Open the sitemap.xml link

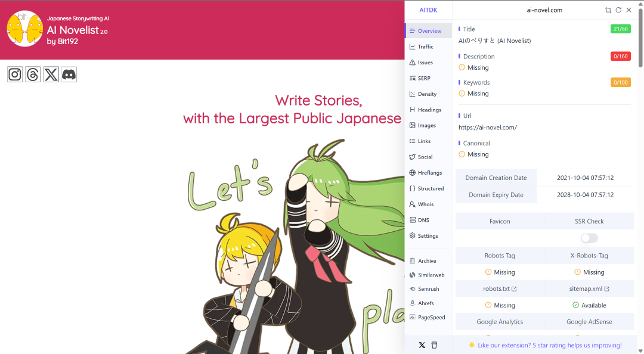(x=589, y=288)
